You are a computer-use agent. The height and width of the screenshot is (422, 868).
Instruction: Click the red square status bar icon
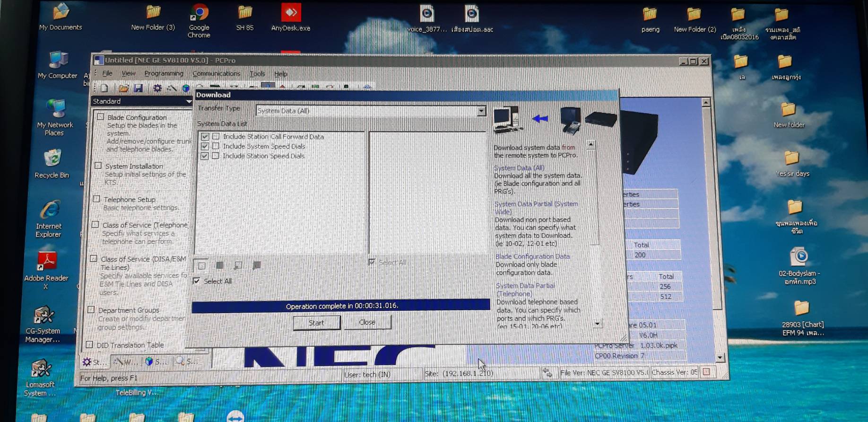(x=706, y=372)
